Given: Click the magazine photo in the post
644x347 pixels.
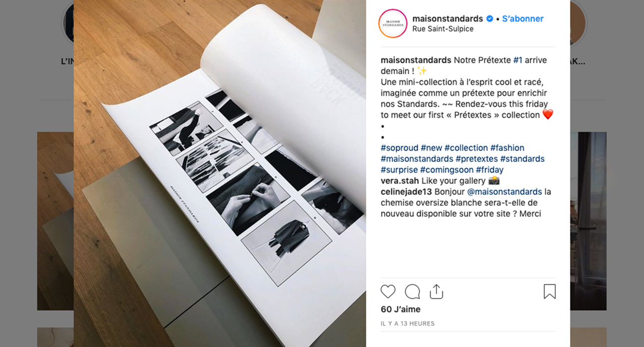Looking at the screenshot, I should click(x=220, y=173).
